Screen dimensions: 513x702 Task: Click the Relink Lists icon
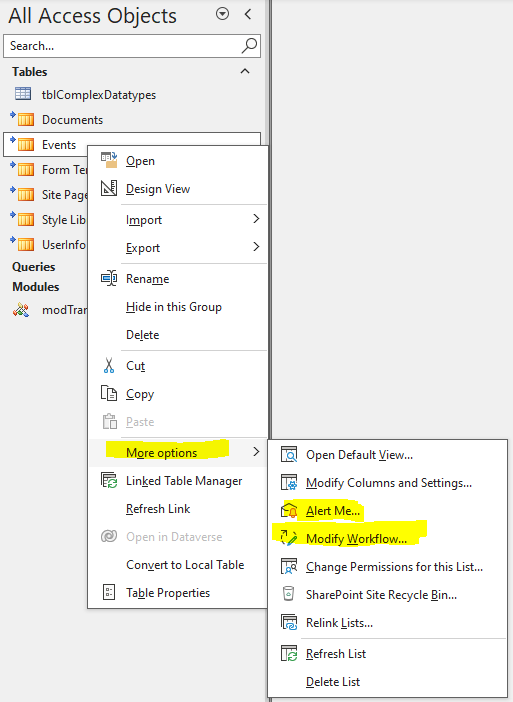click(289, 622)
